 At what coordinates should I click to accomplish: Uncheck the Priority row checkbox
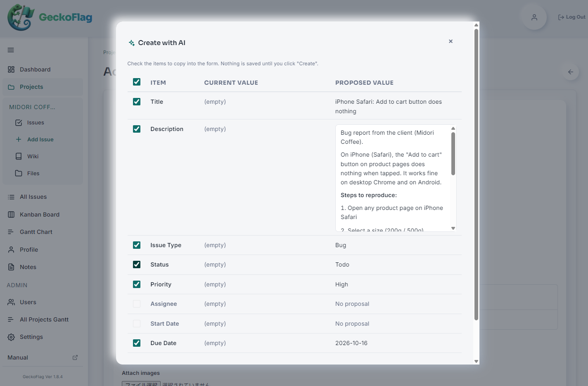[x=137, y=284]
